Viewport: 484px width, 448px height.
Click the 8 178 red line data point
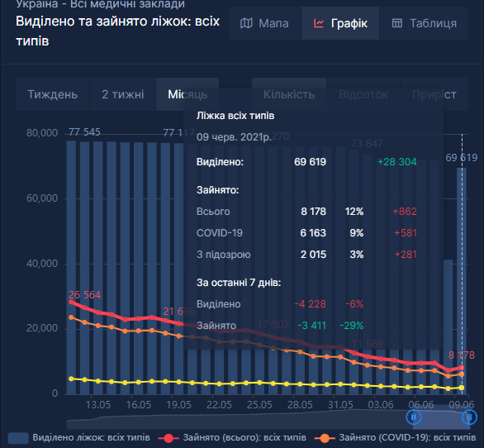(x=462, y=368)
